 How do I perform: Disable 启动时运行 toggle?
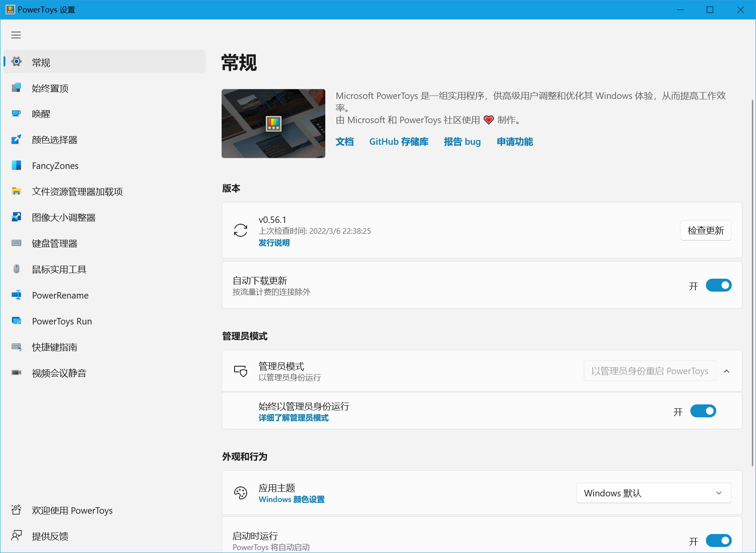tap(718, 540)
